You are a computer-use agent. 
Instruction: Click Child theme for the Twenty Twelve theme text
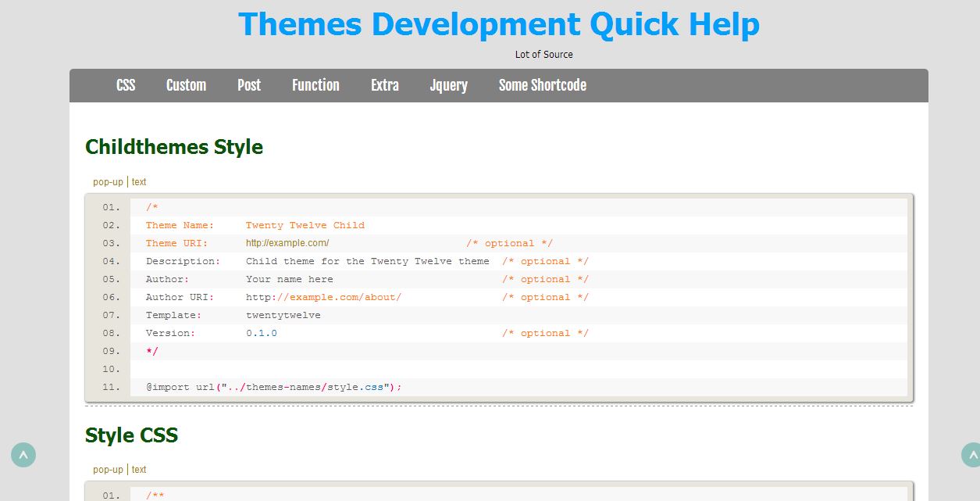click(x=368, y=261)
